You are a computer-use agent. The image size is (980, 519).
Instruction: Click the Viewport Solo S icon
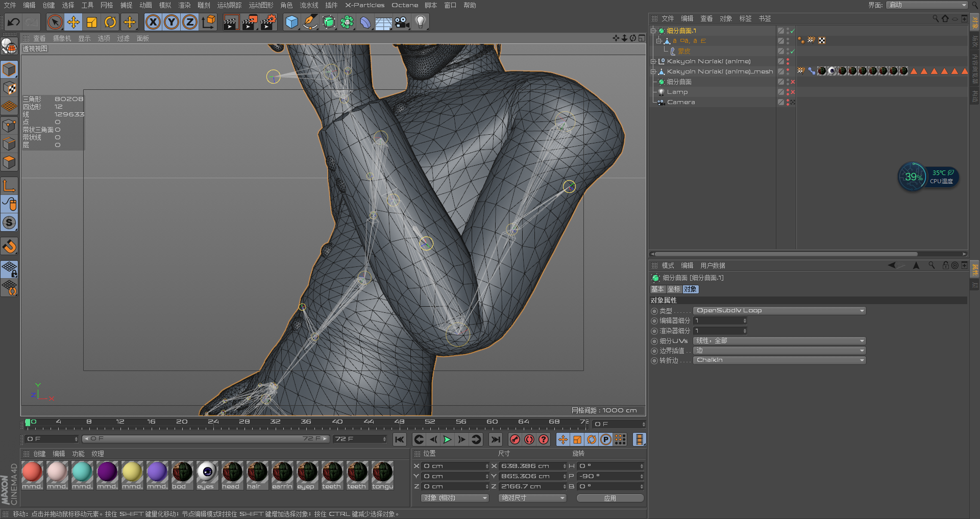(9, 223)
